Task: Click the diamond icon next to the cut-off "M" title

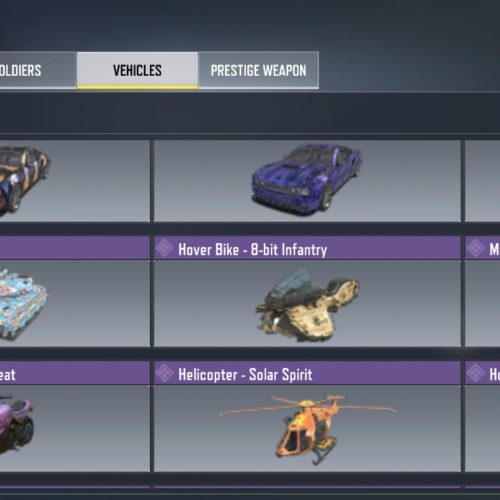Action: click(475, 248)
